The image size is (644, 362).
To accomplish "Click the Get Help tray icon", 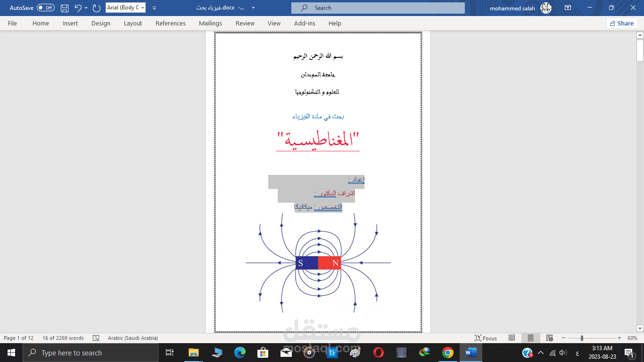I will click(528, 353).
